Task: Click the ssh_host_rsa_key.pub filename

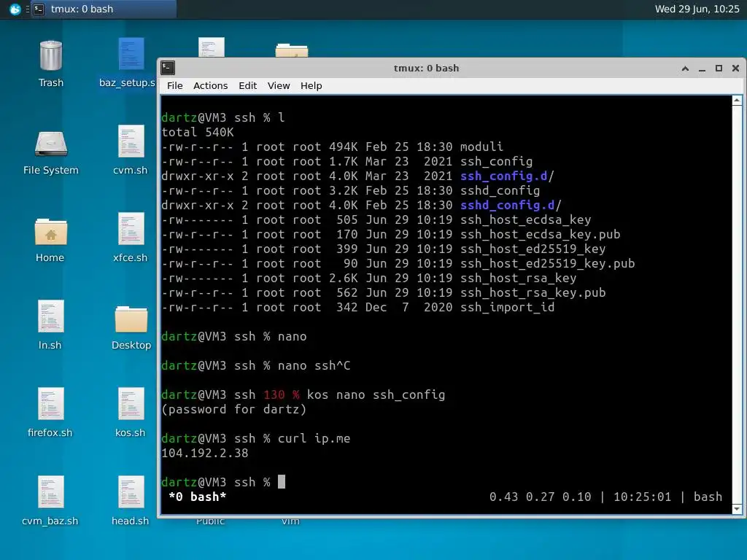Action: (x=533, y=293)
